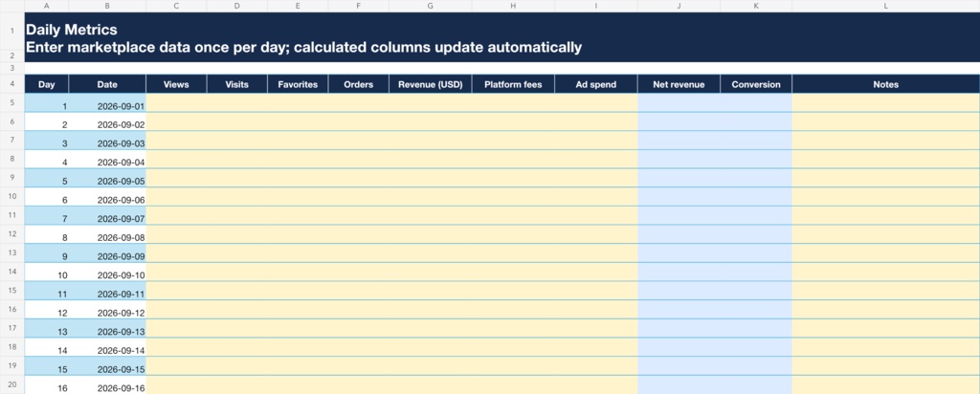Click the Revenue (USD) cell for 2026-09-14
This screenshot has height=394, width=980.
pos(430,346)
